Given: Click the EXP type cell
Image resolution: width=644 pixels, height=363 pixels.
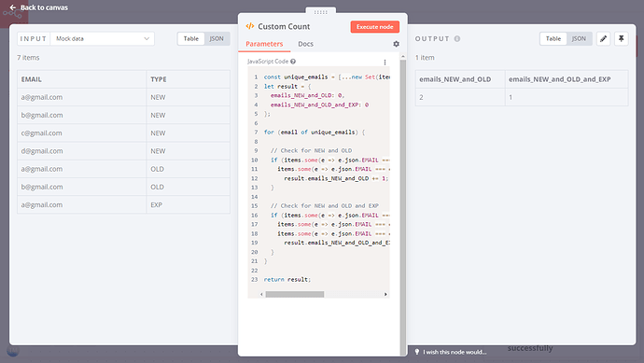Looking at the screenshot, I should pyautogui.click(x=189, y=205).
